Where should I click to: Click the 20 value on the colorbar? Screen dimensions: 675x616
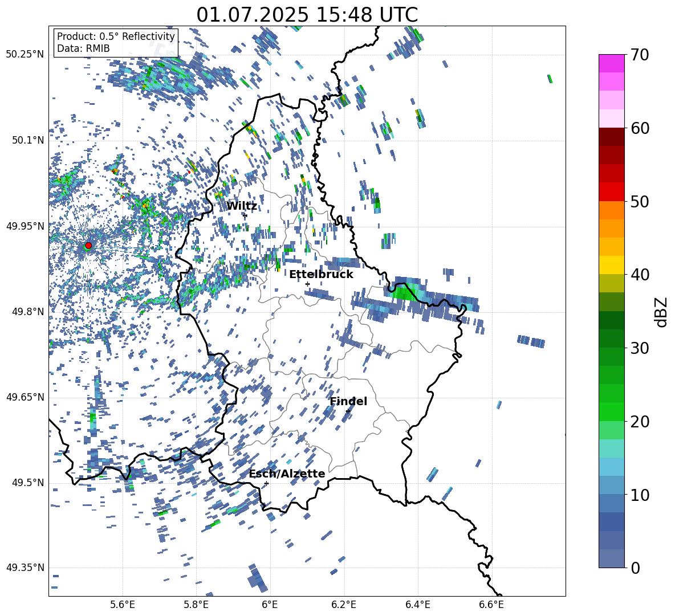coord(640,421)
